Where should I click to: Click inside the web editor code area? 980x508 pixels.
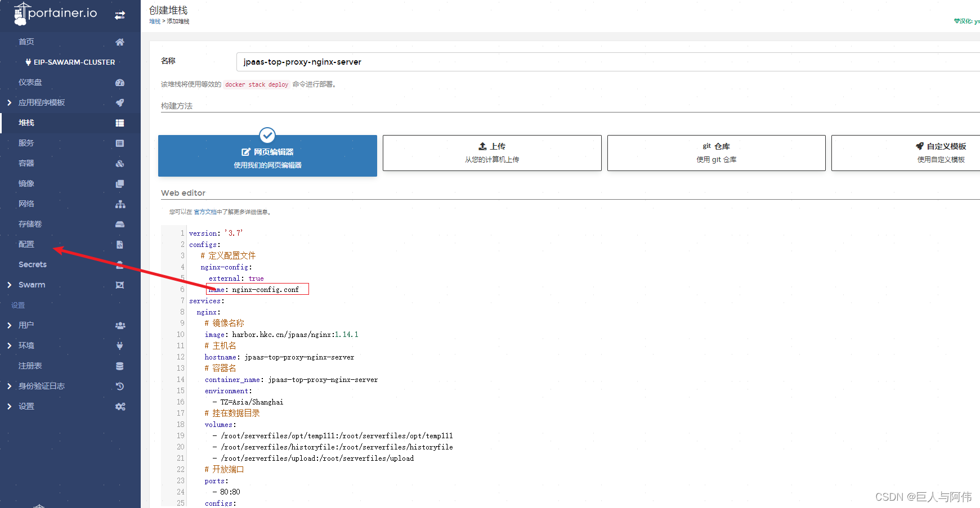pos(583,366)
